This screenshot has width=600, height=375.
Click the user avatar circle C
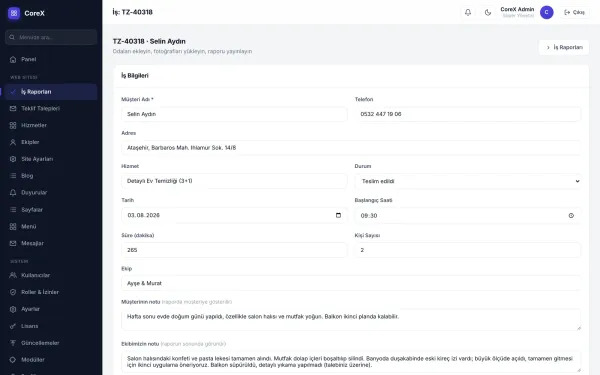click(546, 12)
